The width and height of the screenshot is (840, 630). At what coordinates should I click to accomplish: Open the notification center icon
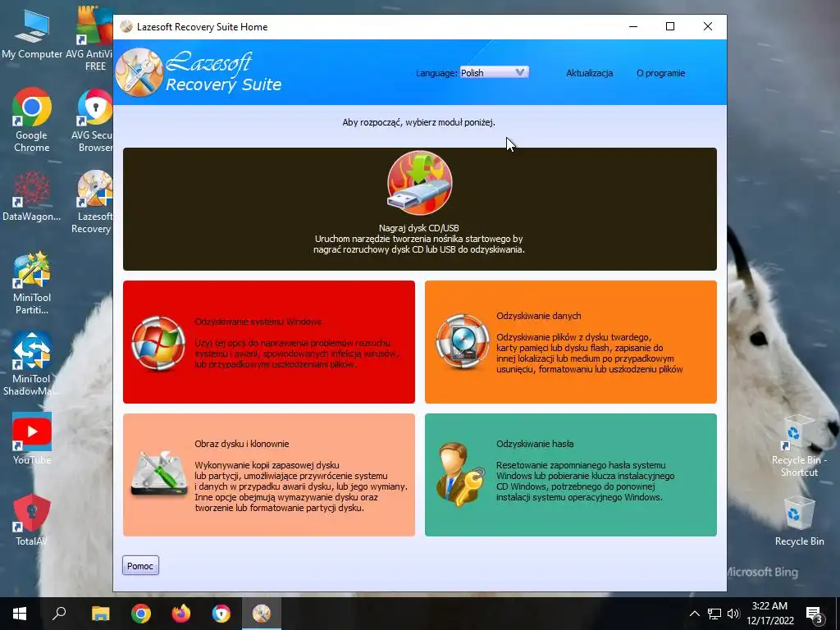coord(815,614)
